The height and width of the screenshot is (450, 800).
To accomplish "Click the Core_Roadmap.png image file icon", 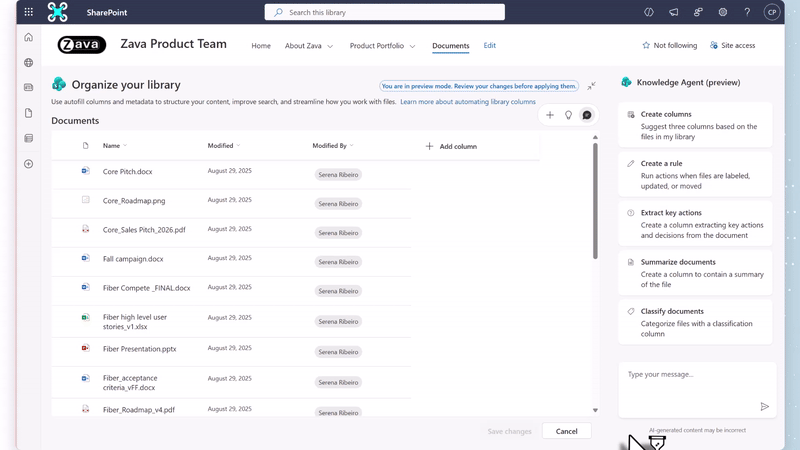I will (x=85, y=200).
